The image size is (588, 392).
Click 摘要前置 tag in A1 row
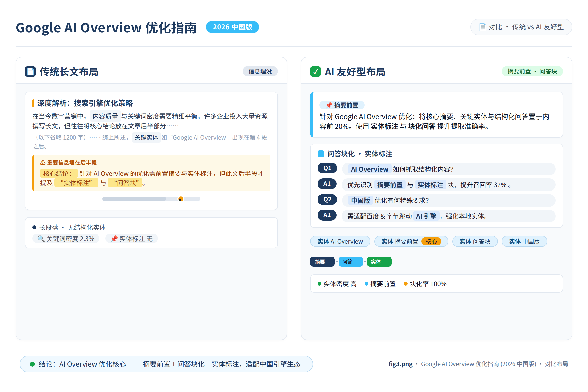tap(390, 185)
